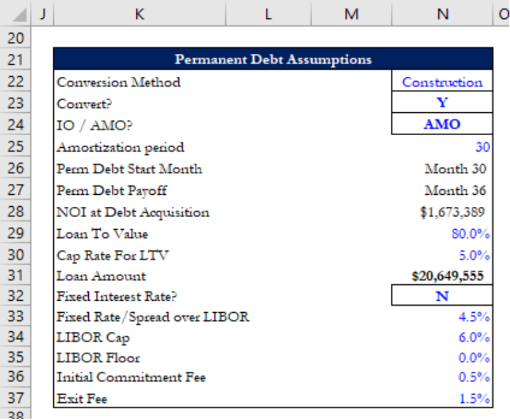This screenshot has height=420, width=510.
Task: Click the Cap Rate 5.0% cell
Action: [x=442, y=255]
